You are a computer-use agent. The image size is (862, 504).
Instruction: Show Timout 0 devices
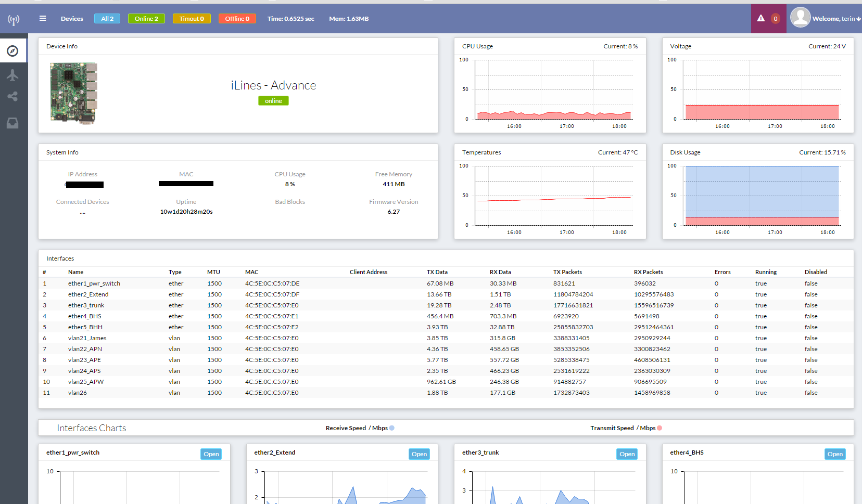(192, 19)
